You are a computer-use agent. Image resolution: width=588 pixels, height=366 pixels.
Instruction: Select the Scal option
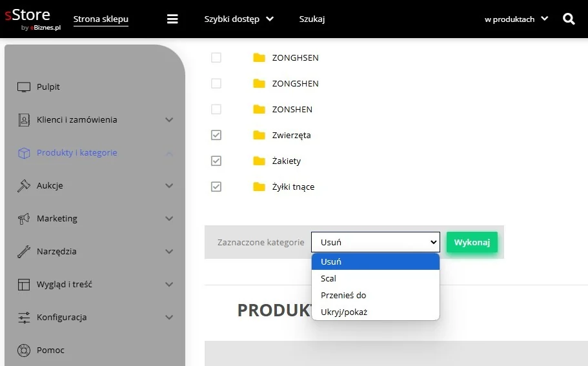[x=376, y=279]
